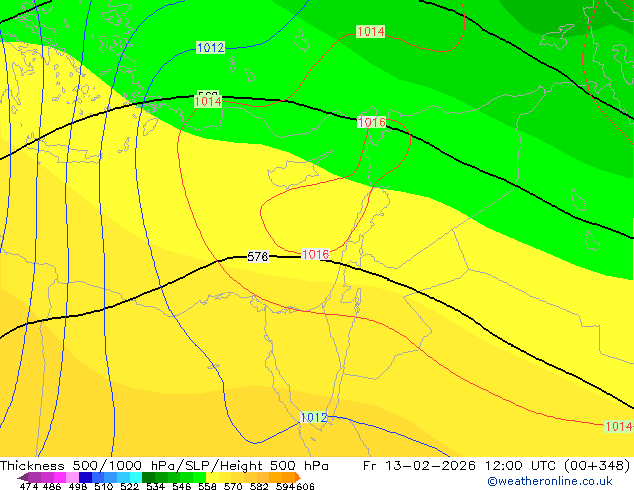Pick the magenta swatch above 486 in legend

59,477
